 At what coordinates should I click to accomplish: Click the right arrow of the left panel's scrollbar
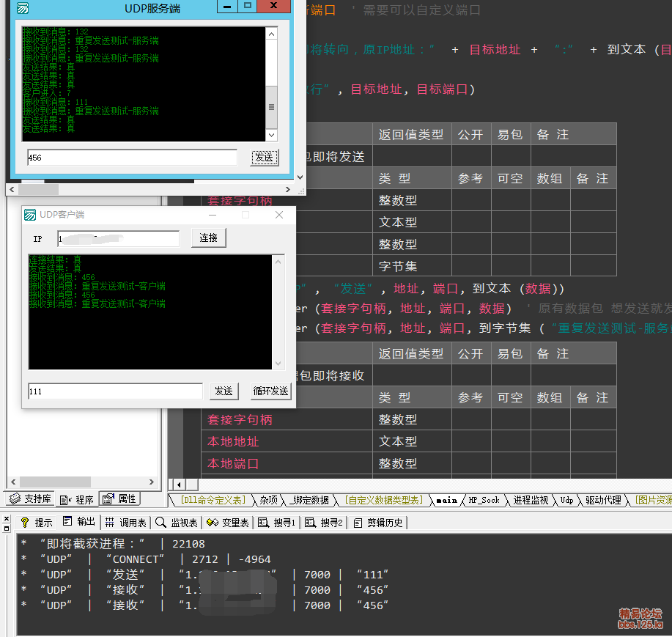(x=151, y=482)
